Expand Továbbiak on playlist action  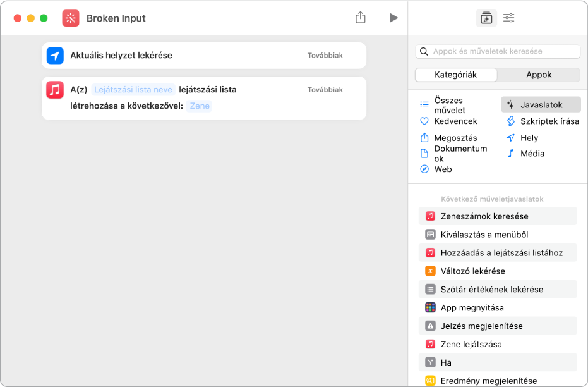click(325, 90)
